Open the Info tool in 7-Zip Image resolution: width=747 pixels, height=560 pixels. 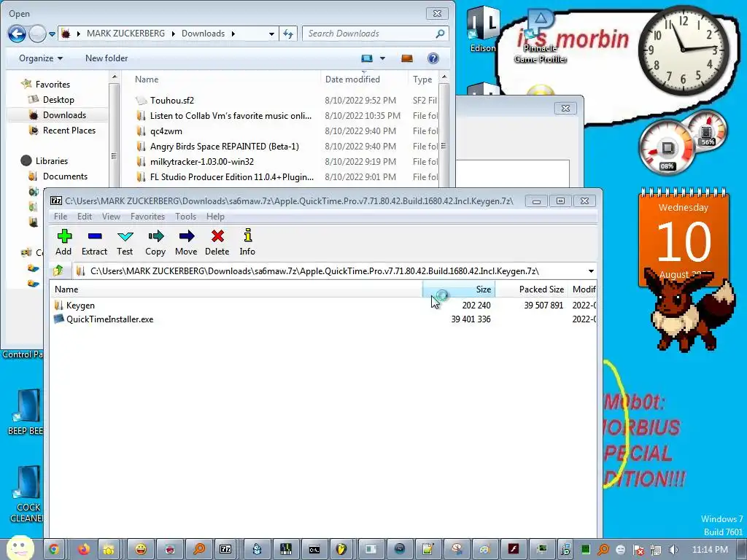(247, 242)
